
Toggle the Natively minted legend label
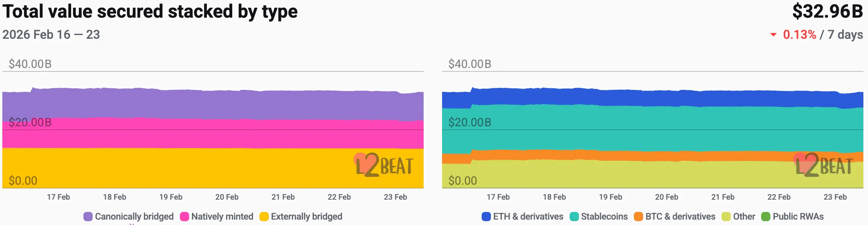coord(222,217)
